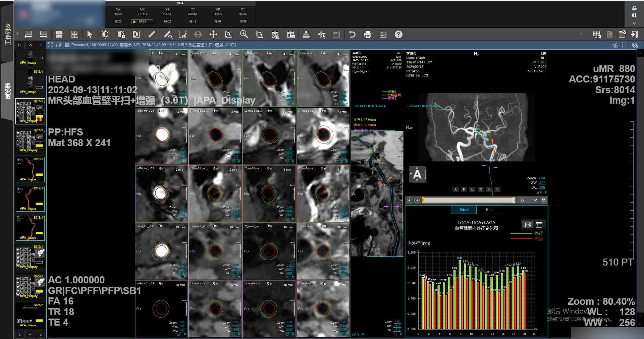Click the P orientation button
Image resolution: width=644 pixels, height=339 pixels.
tap(464, 189)
